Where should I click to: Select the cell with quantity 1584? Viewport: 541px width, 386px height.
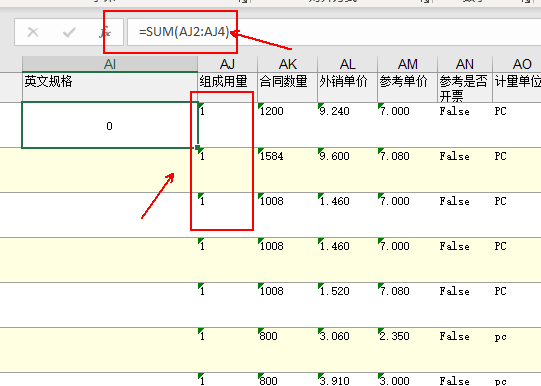(287, 170)
